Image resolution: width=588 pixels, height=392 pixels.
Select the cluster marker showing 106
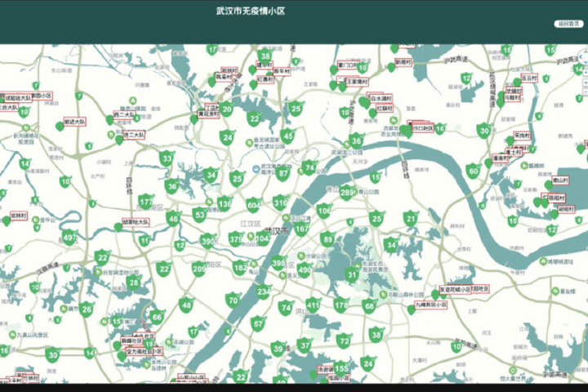point(324,211)
